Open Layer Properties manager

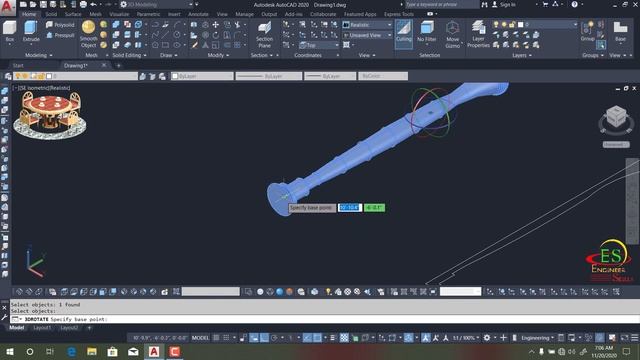point(478,34)
